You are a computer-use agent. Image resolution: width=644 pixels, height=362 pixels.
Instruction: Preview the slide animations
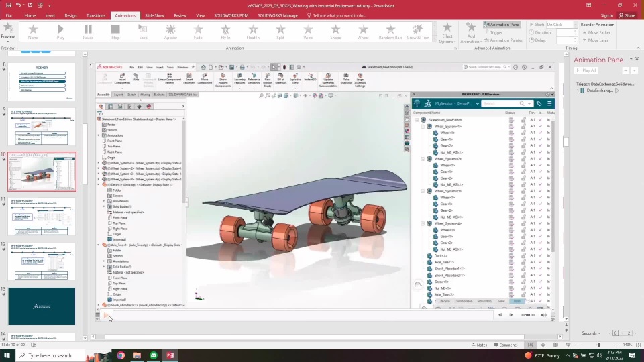(8, 32)
